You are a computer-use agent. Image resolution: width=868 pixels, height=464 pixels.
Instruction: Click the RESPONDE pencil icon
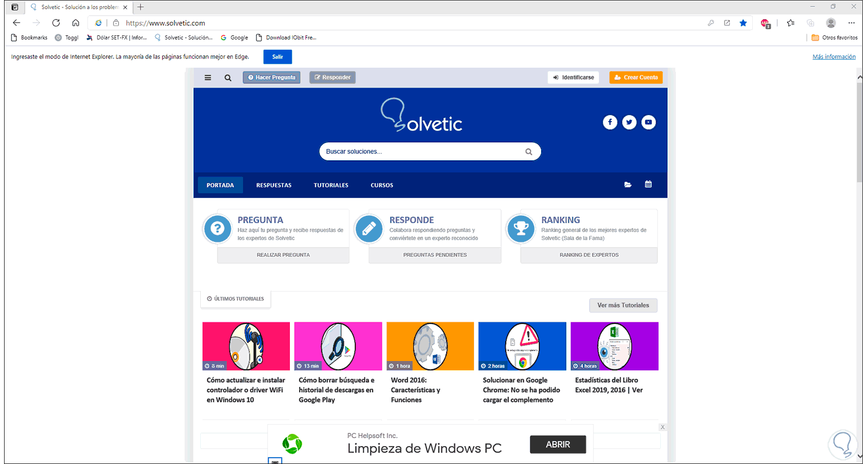point(369,230)
